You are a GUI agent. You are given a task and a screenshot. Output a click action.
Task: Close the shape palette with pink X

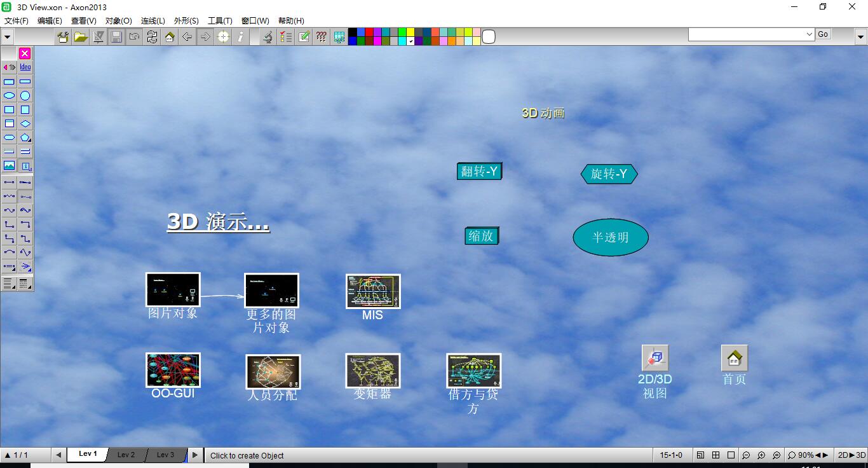tap(25, 53)
